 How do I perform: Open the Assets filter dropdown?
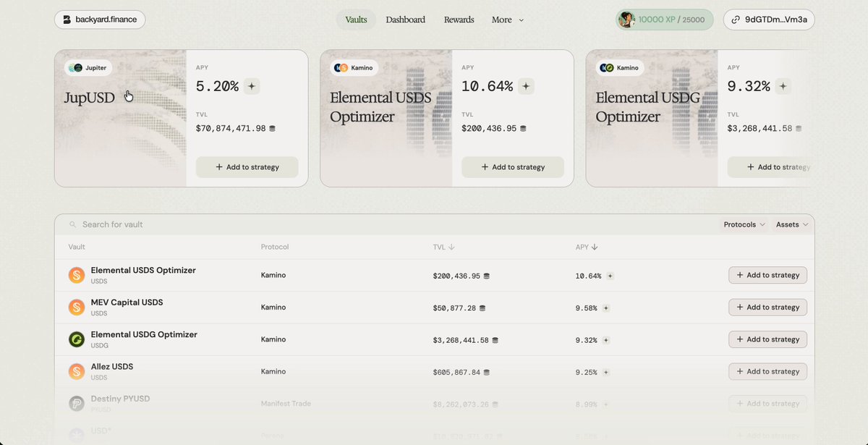click(x=792, y=224)
